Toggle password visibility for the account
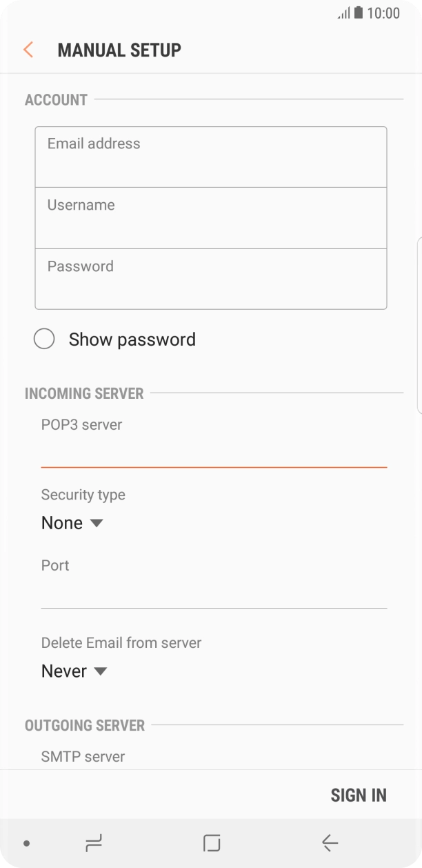This screenshot has width=422, height=868. coord(45,339)
